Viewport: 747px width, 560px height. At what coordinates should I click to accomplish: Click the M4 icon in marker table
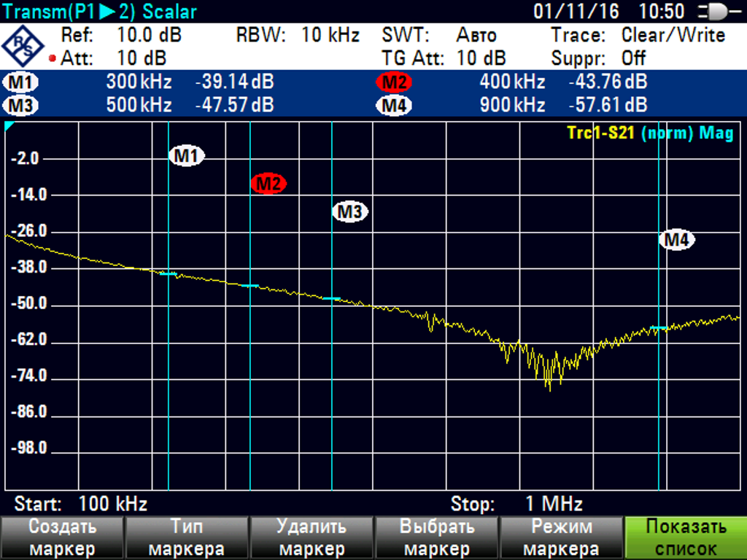(x=394, y=106)
